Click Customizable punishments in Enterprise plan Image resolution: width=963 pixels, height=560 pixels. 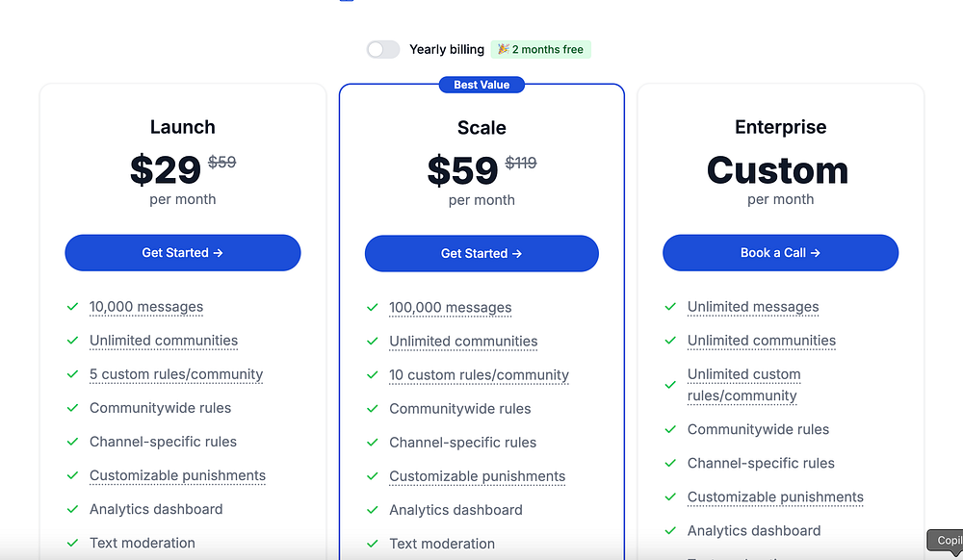pyautogui.click(x=775, y=496)
